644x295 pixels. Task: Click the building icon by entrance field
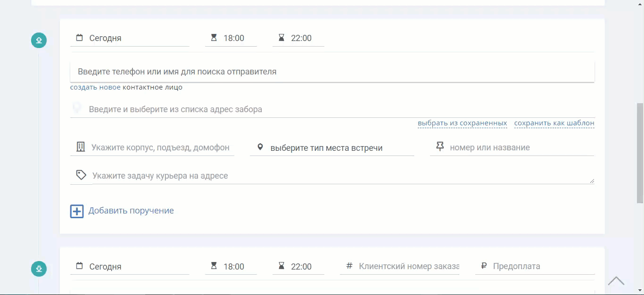pyautogui.click(x=81, y=147)
